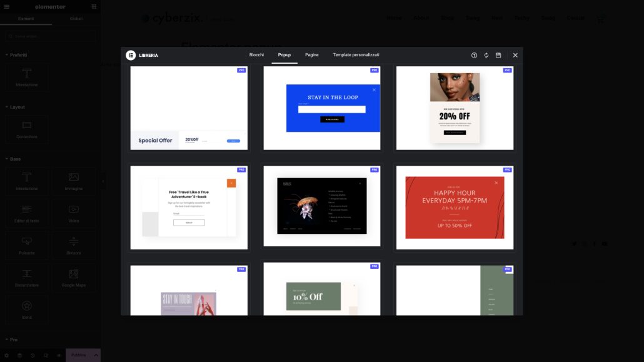Pick the Pulsante widget
Viewport: 644px width, 362px height.
pos(26,245)
